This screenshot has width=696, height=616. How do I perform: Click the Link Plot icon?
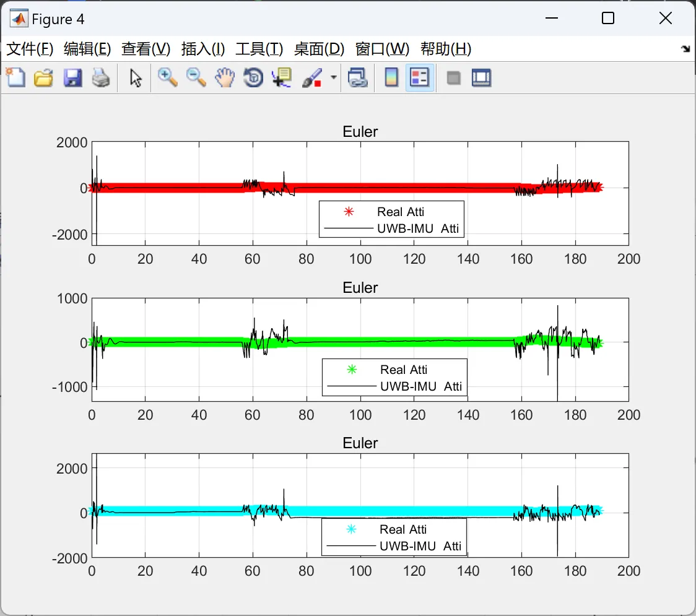(x=357, y=77)
